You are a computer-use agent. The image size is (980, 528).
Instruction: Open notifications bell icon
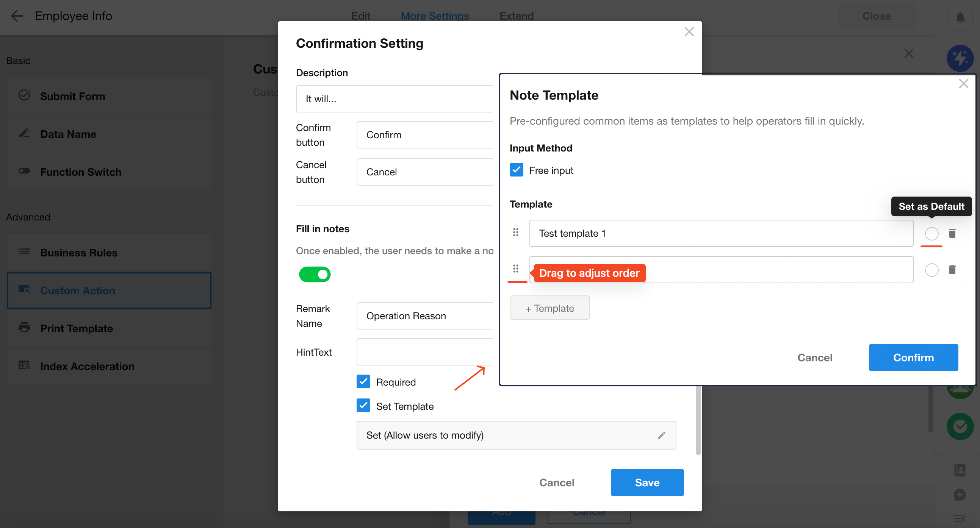click(x=960, y=17)
